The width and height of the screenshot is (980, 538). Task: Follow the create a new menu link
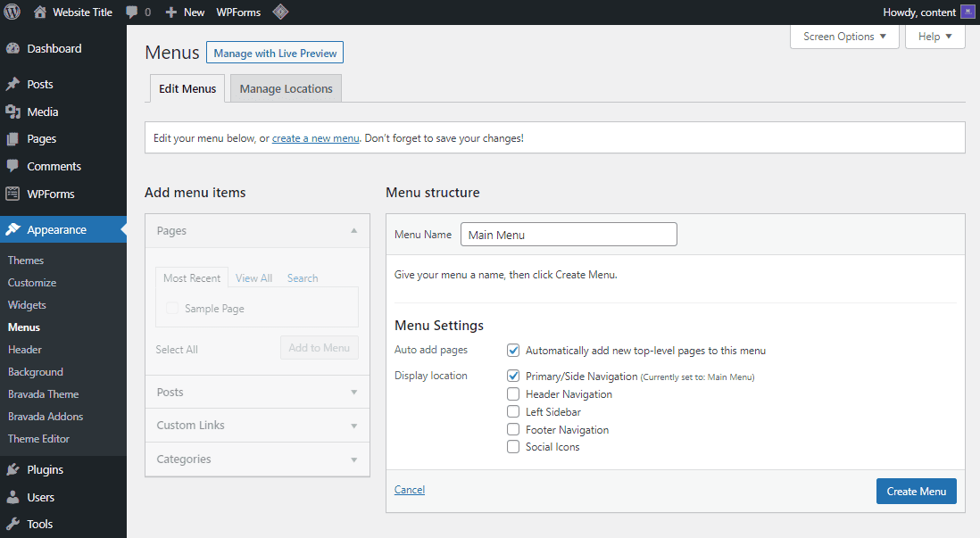tap(315, 137)
